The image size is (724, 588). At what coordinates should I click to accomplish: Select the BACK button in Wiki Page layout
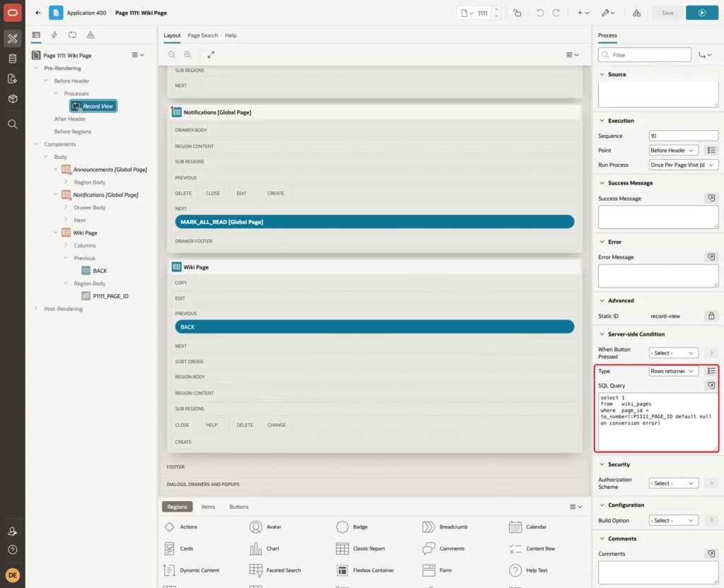[x=375, y=327]
